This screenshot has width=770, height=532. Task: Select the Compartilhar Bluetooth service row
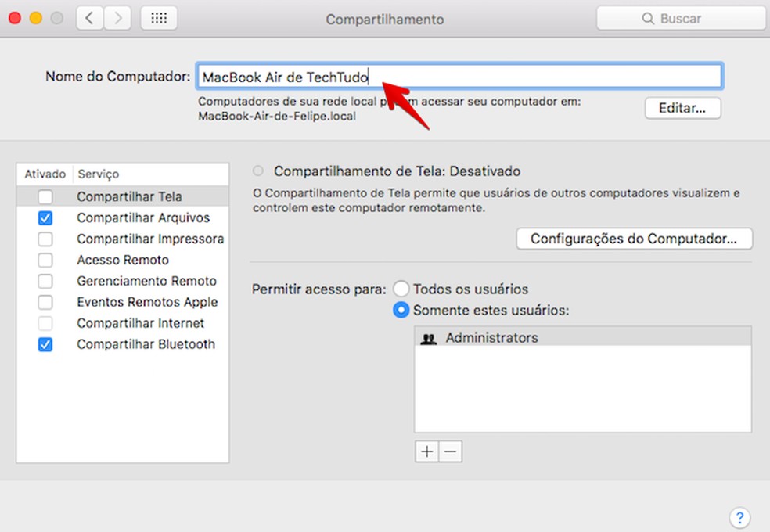[x=123, y=344]
